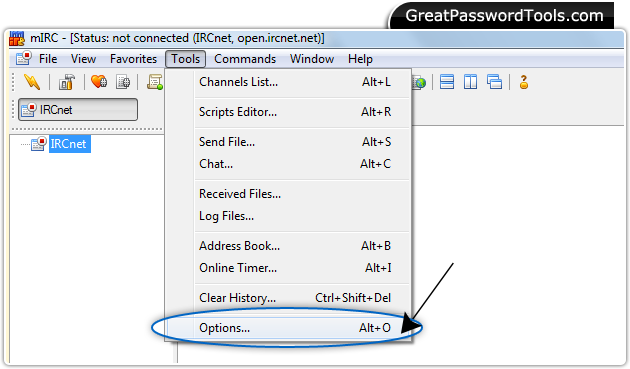Select Send File... menu entry
630x369 pixels.
click(x=288, y=142)
